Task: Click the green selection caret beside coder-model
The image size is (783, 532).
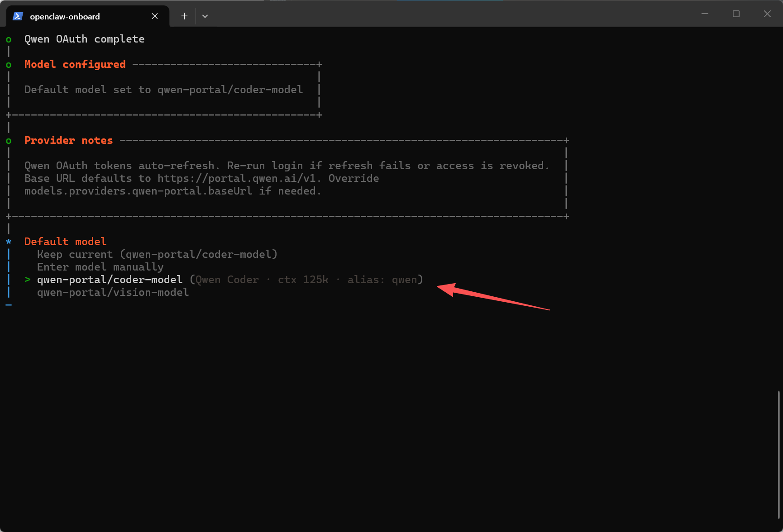Action: coord(28,280)
